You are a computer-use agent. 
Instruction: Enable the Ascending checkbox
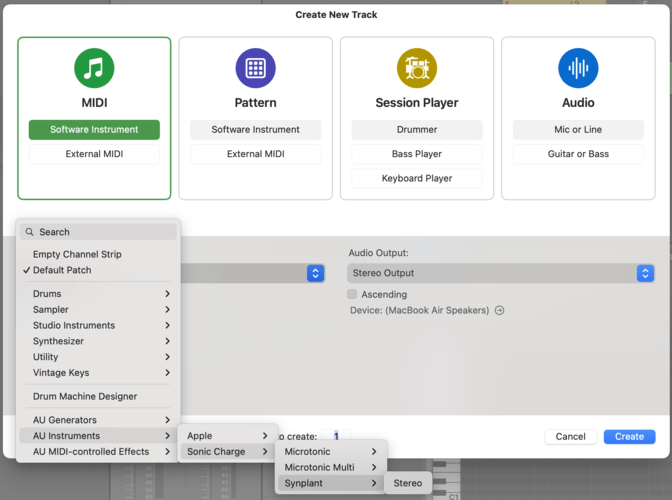coord(352,294)
